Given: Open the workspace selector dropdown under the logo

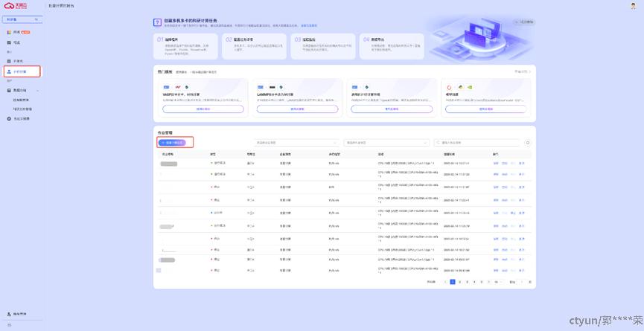Looking at the screenshot, I should coord(22,19).
